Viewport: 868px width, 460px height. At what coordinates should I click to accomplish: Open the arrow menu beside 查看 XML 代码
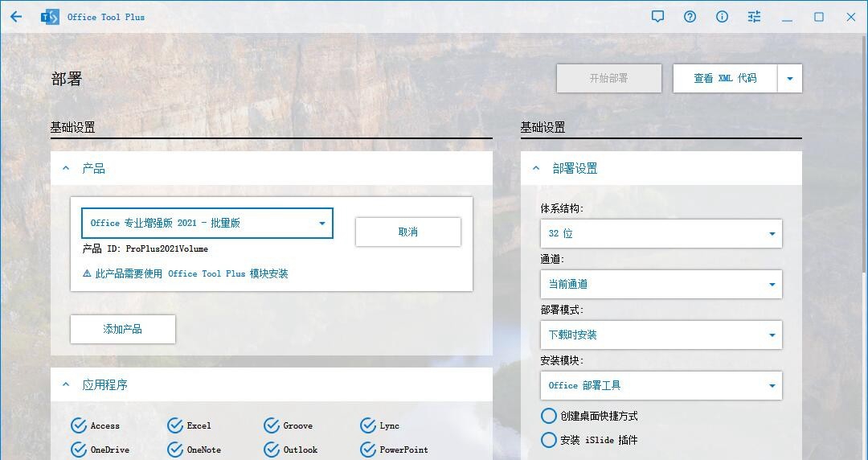[x=790, y=79]
